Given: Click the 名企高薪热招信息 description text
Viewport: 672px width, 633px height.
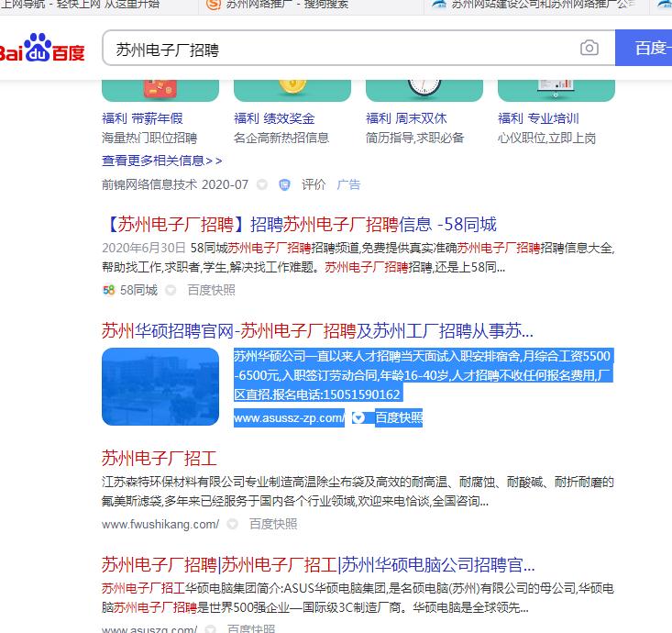Looking at the screenshot, I should coord(281,139).
